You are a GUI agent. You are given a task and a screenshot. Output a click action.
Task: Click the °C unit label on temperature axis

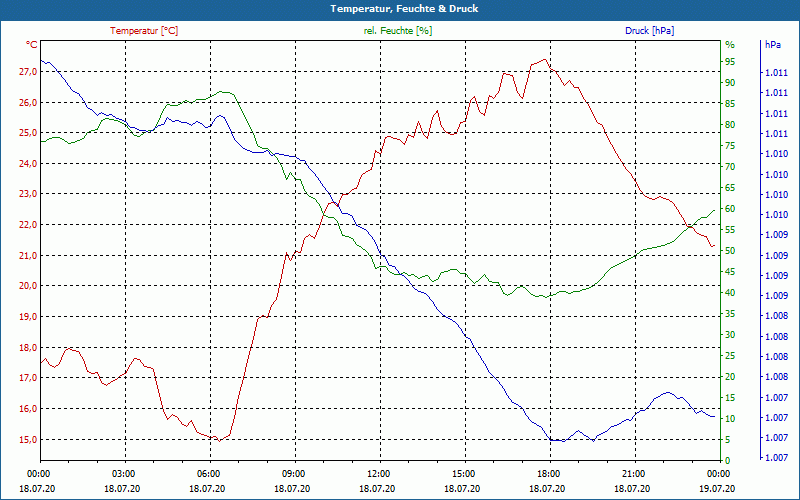32,45
